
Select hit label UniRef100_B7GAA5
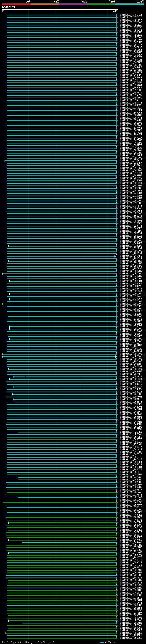click(x=131, y=316)
